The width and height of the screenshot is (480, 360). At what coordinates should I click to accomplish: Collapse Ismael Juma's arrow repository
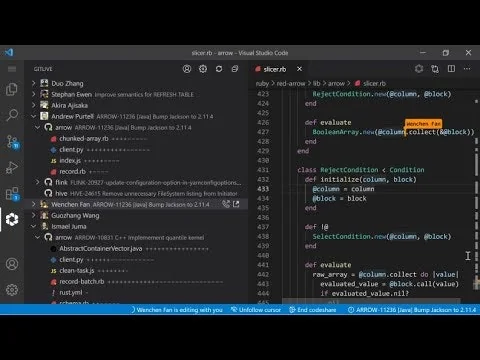coord(38,237)
